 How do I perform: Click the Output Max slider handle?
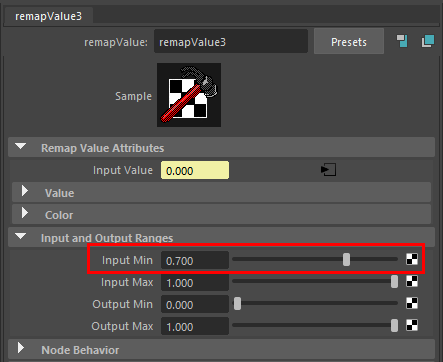pos(394,325)
